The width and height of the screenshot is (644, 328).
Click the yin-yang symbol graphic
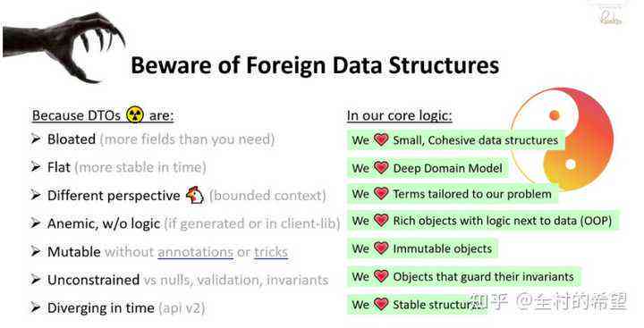562,139
